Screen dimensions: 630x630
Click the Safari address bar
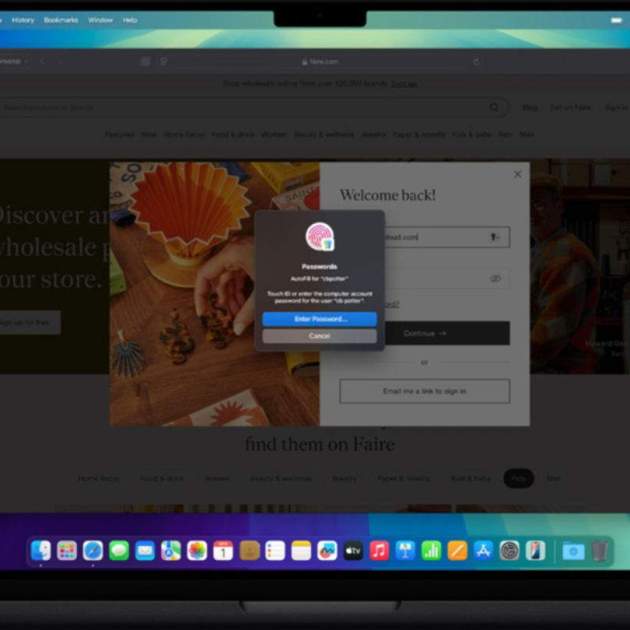coord(320,61)
